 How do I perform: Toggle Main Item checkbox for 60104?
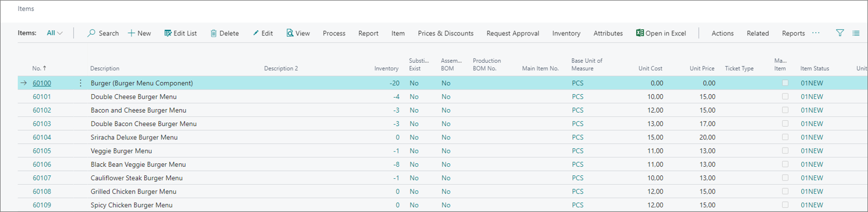(x=785, y=137)
